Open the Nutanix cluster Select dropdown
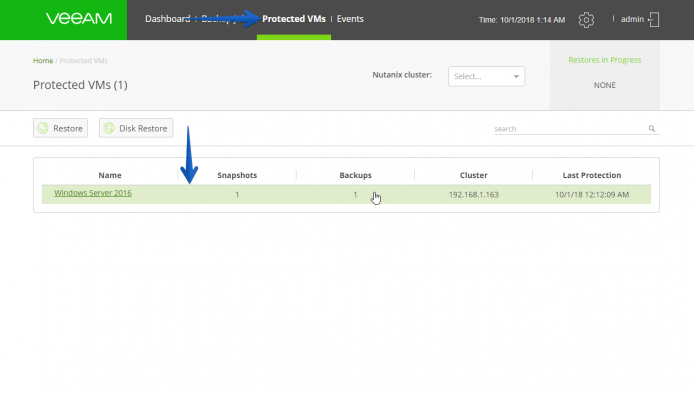This screenshot has height=393, width=694. tap(486, 76)
